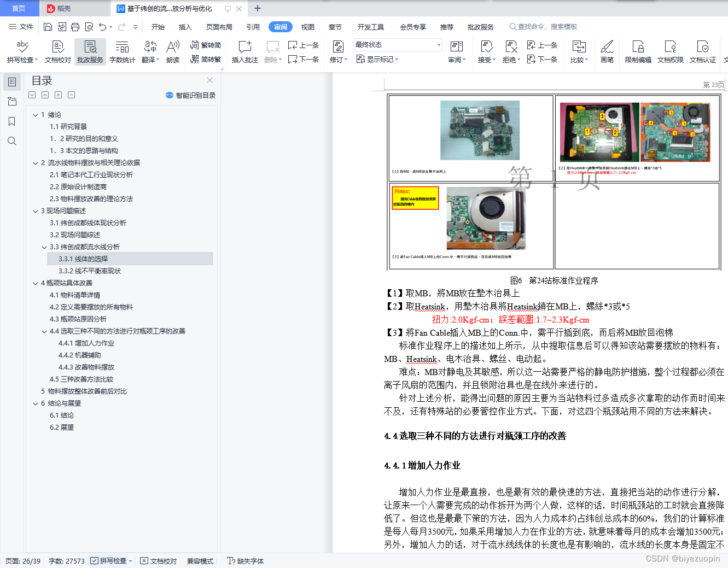Viewport: 728px width, 568px height.
Task: Open the 拼写检查 spell check tool
Action: (x=22, y=52)
